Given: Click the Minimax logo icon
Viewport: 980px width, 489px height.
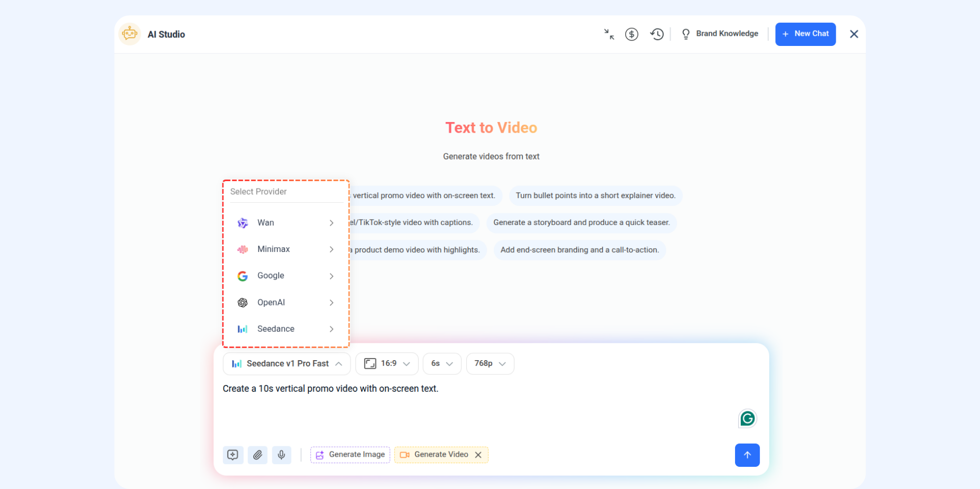Looking at the screenshot, I should [243, 249].
